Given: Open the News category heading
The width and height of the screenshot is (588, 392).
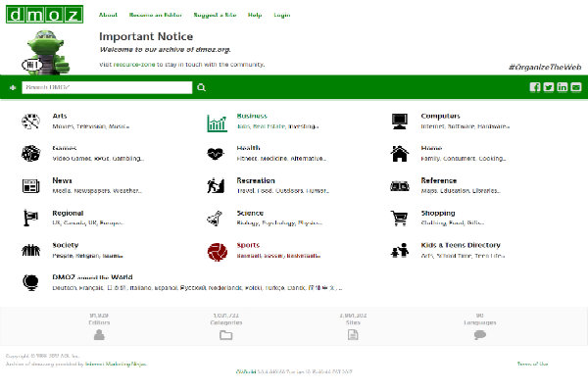Looking at the screenshot, I should pos(63,180).
